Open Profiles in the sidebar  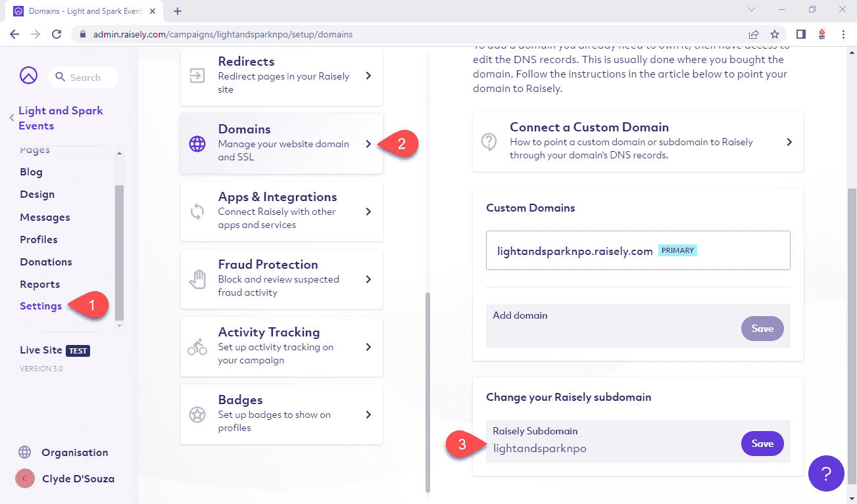pos(39,239)
